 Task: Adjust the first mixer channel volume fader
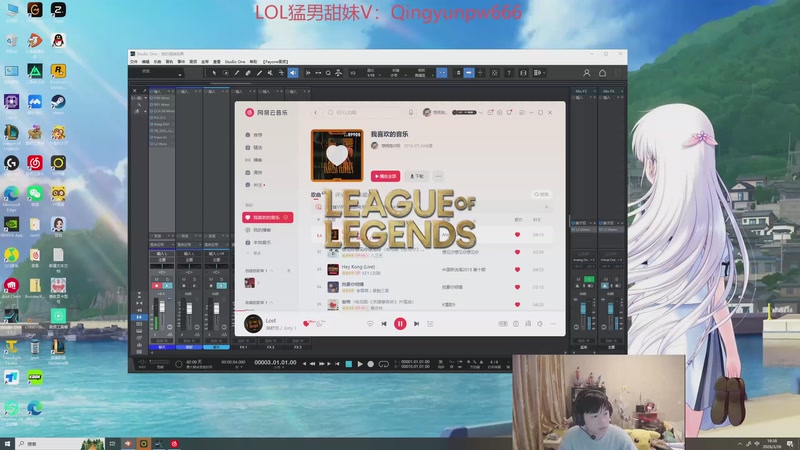162,307
